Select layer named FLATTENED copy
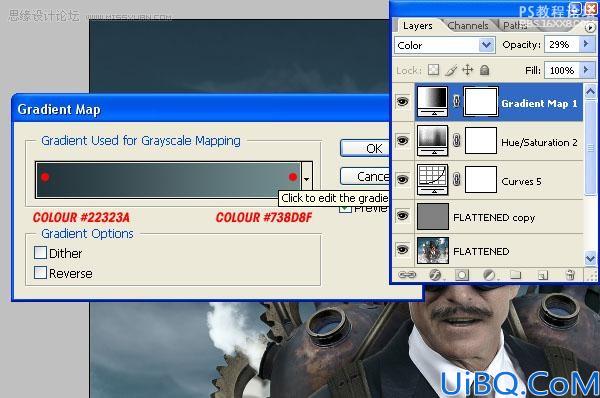Viewport: 600px width, 398px height. click(x=494, y=217)
